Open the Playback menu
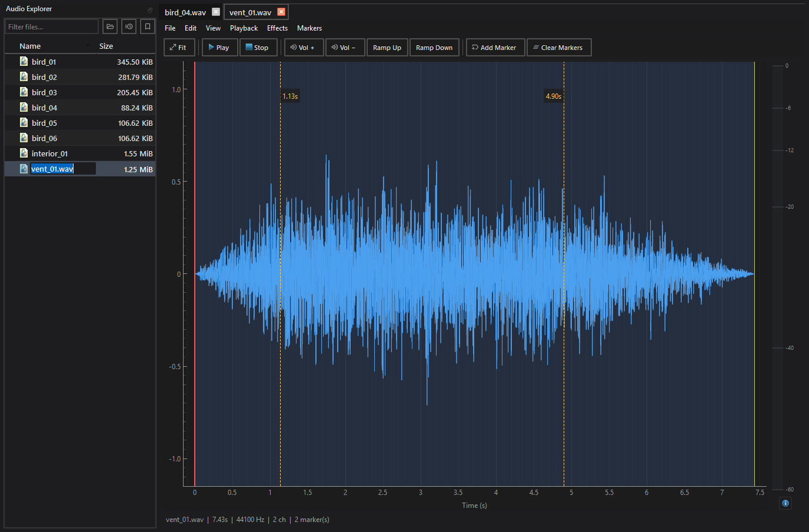 [244, 28]
